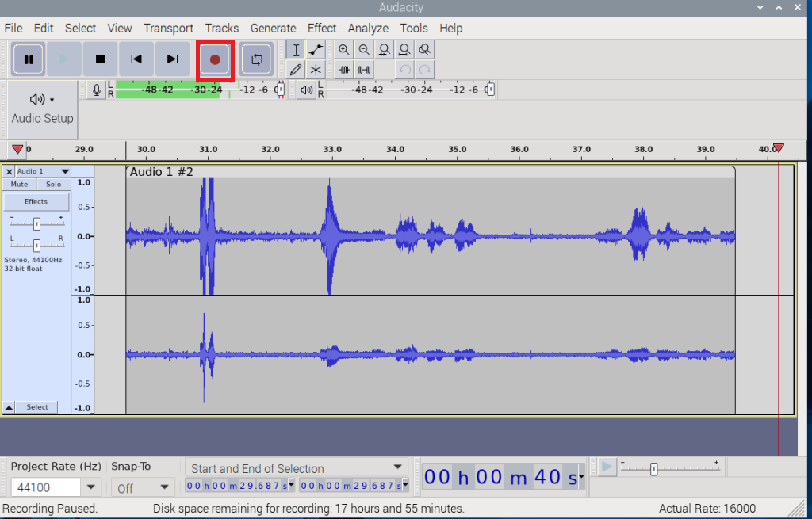Skip to the start of the project

[136, 59]
